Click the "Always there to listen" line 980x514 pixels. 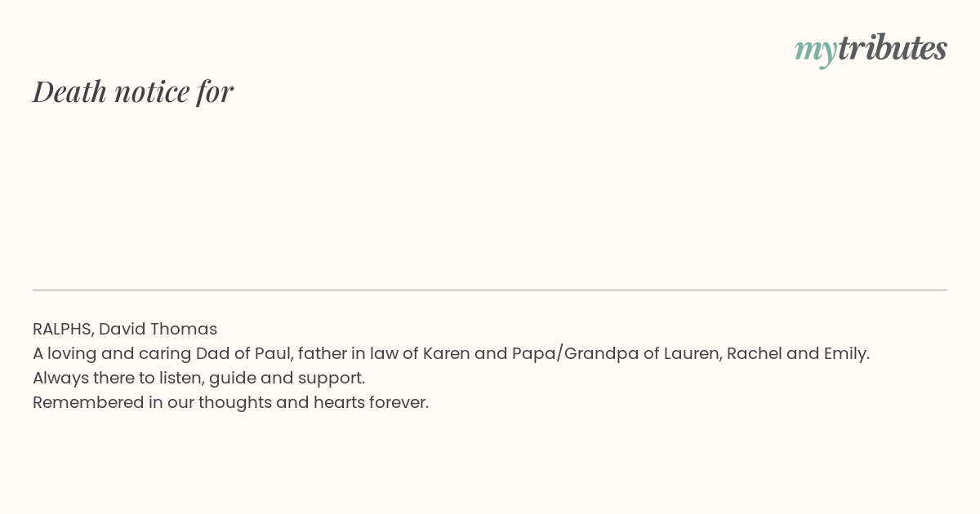(198, 378)
